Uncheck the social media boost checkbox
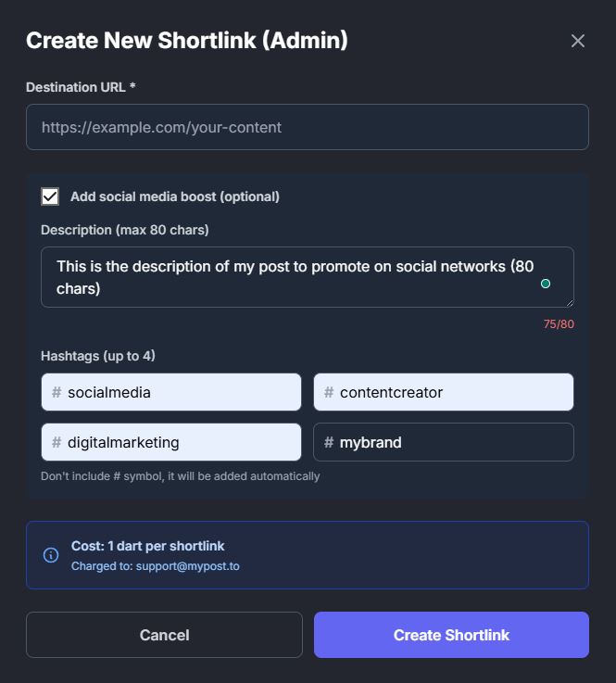This screenshot has height=683, width=616. click(50, 196)
